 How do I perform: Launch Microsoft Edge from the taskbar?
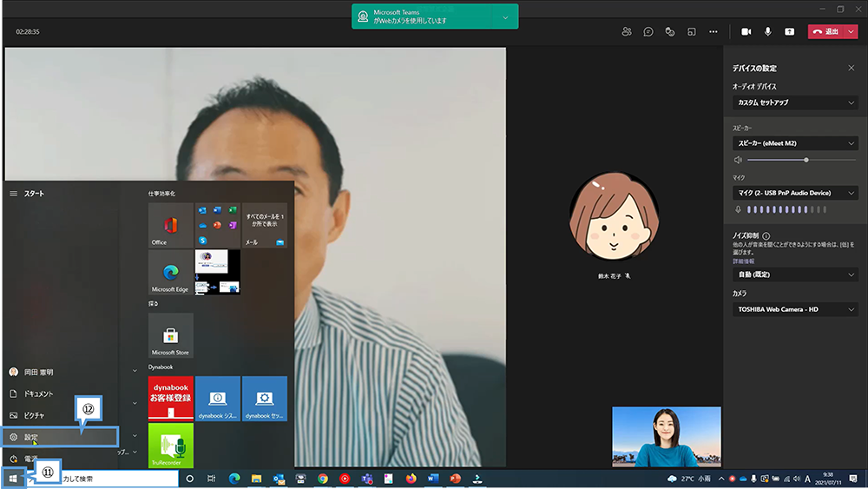(234, 479)
